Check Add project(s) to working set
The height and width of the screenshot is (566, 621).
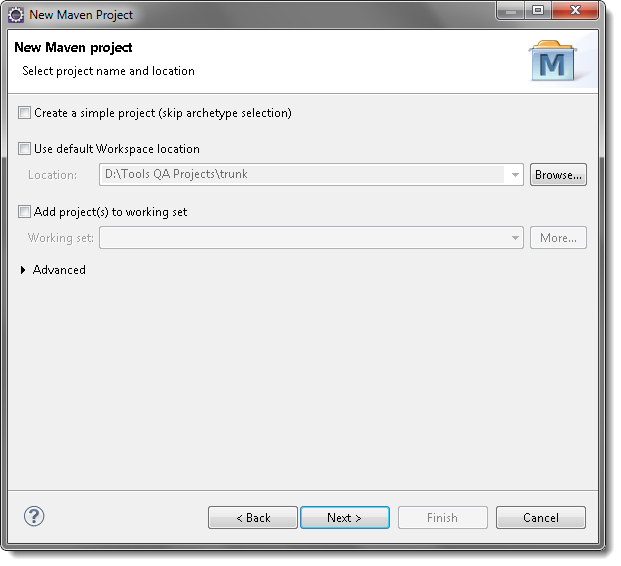coord(24,212)
